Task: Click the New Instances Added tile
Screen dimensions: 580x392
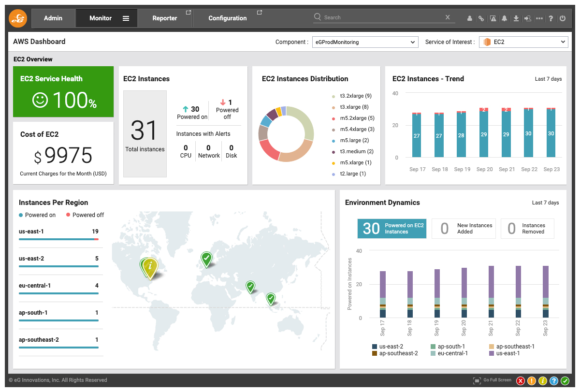Action: click(x=464, y=229)
